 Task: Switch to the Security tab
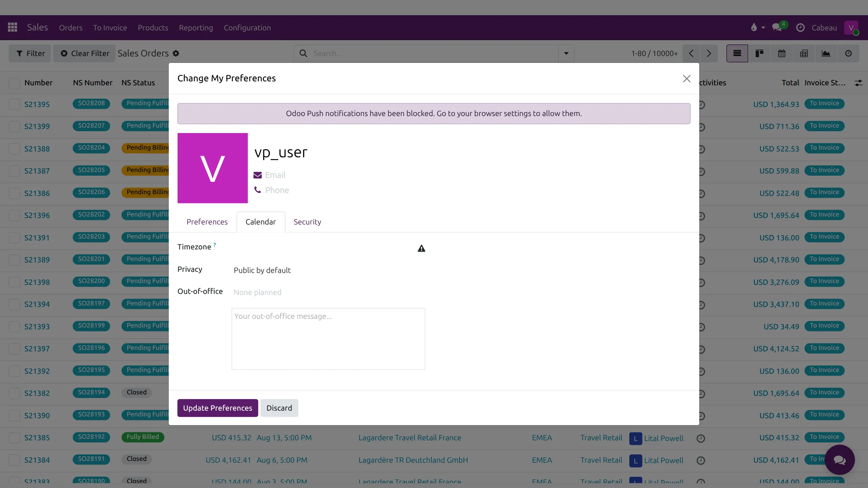(307, 222)
